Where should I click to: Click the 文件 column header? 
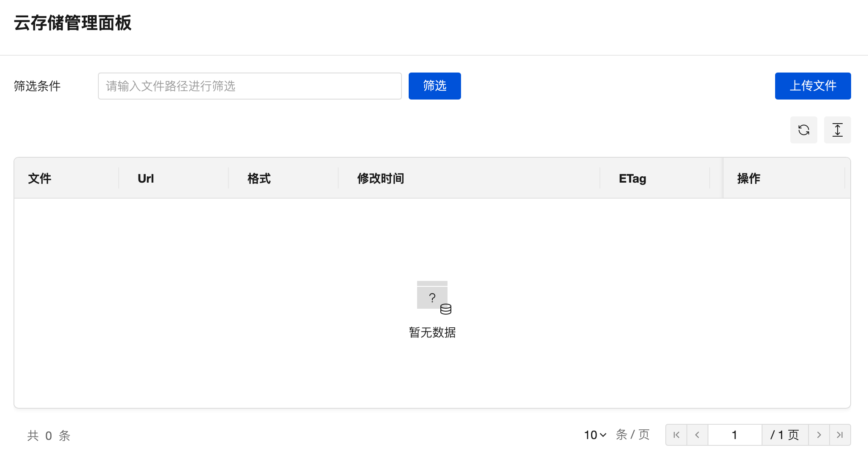(40, 178)
